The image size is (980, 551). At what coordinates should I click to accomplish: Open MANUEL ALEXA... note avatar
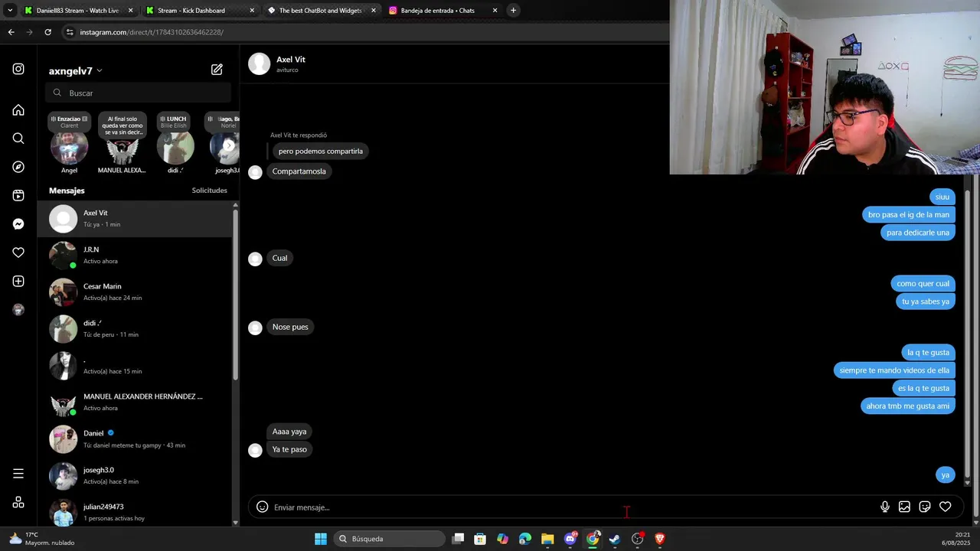[x=122, y=148]
